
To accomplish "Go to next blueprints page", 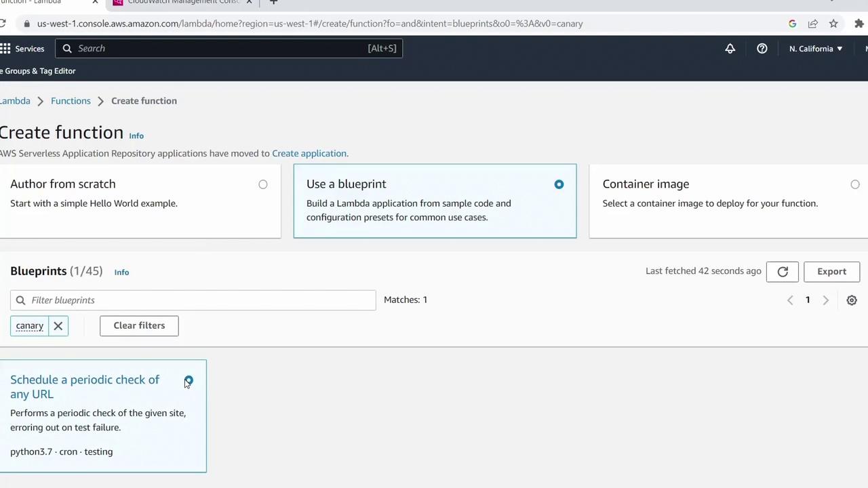I will (x=825, y=300).
